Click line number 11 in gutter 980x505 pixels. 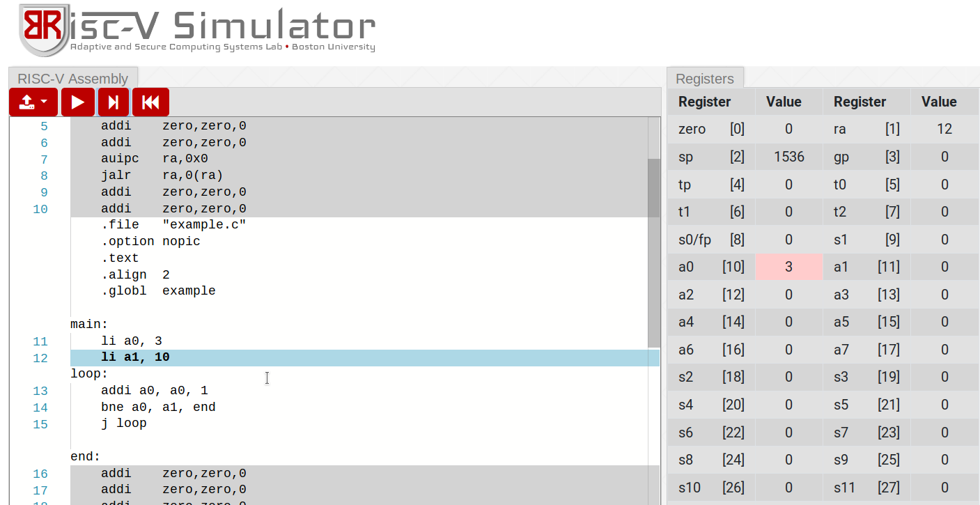[x=40, y=341]
